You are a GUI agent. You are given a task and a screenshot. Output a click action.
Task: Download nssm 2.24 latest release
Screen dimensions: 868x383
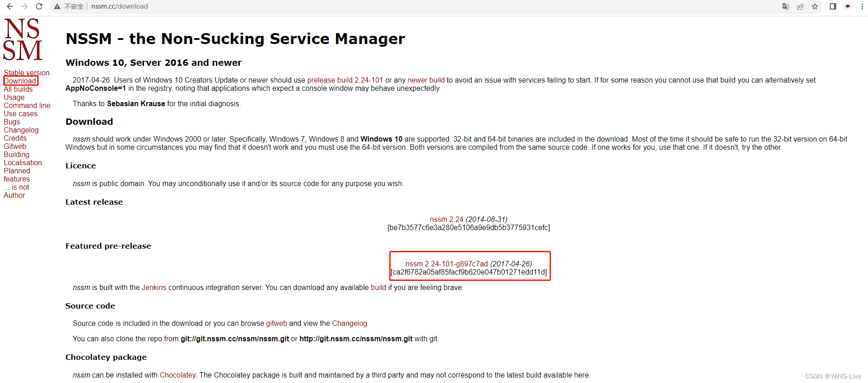[446, 219]
